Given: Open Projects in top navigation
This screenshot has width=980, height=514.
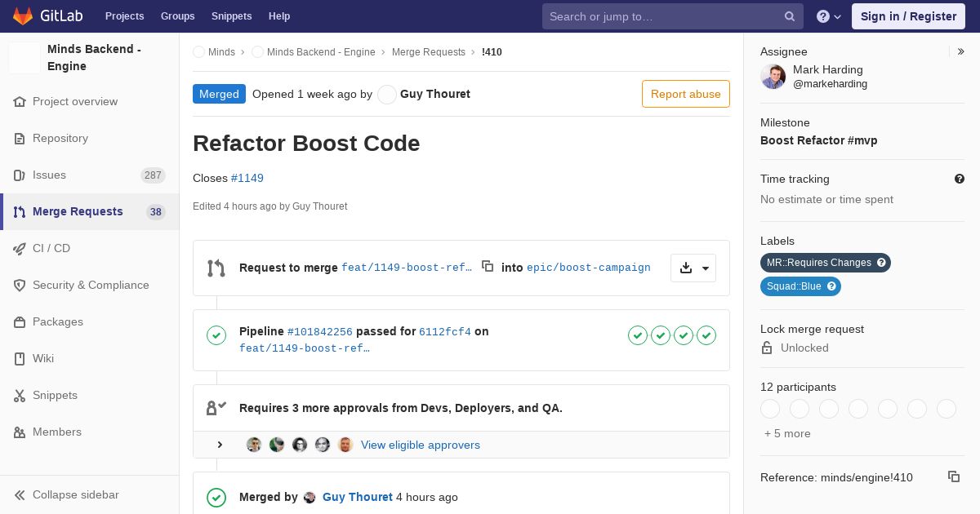Looking at the screenshot, I should click(124, 16).
